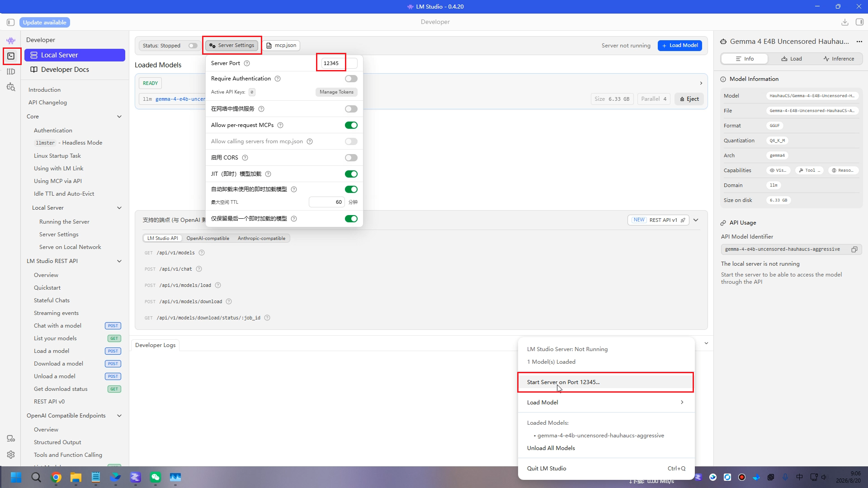Collapse the Core docs section

tap(119, 117)
